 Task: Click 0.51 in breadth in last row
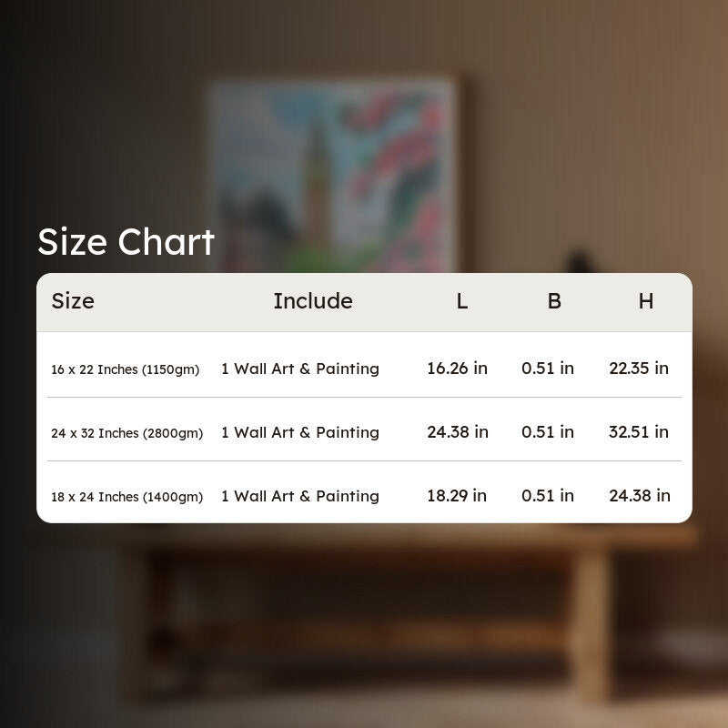tap(548, 495)
